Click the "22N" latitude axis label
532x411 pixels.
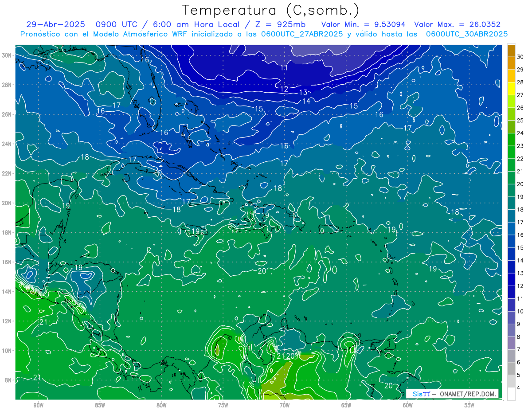coord(7,173)
